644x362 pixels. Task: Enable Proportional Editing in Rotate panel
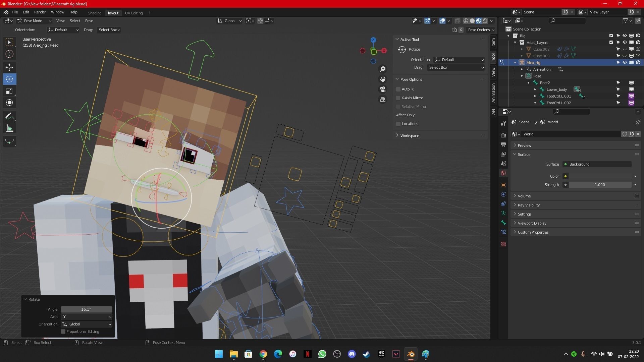(x=63, y=331)
